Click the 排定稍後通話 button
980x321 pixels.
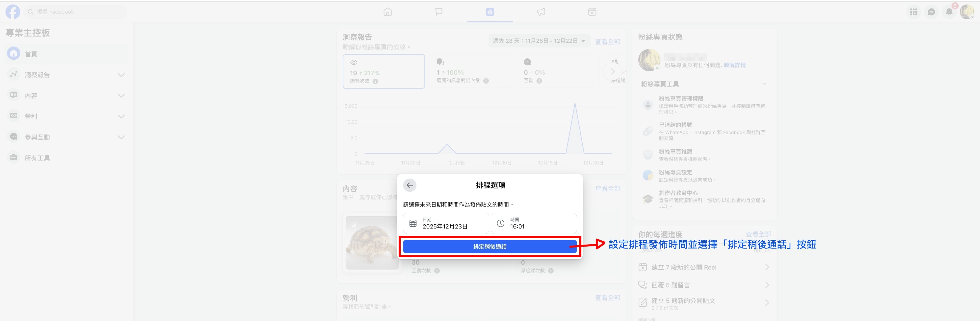490,247
